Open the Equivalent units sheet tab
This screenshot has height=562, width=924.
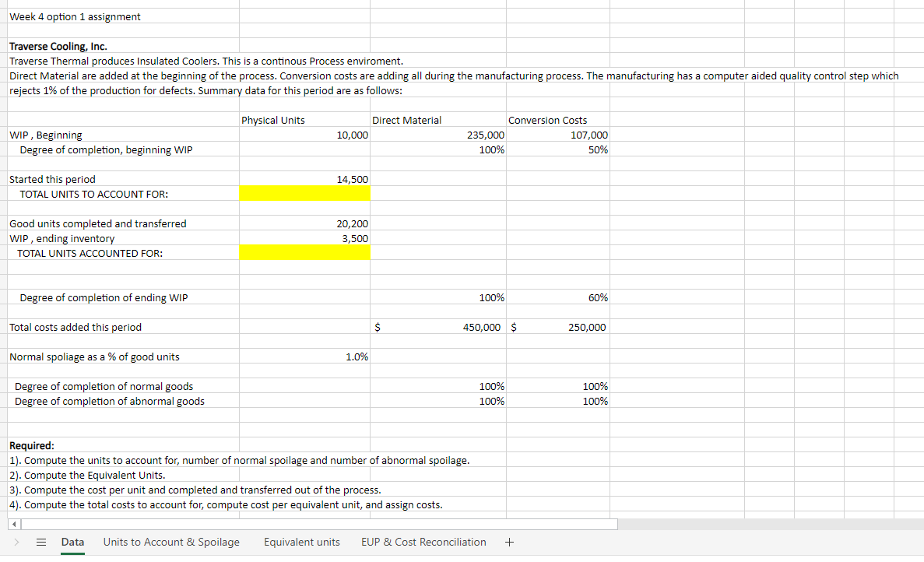tap(301, 542)
